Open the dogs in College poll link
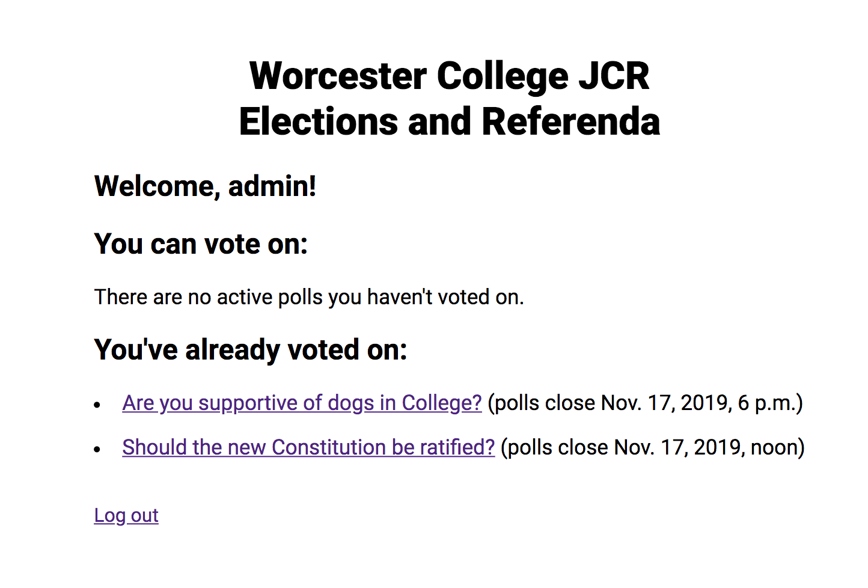 tap(302, 403)
